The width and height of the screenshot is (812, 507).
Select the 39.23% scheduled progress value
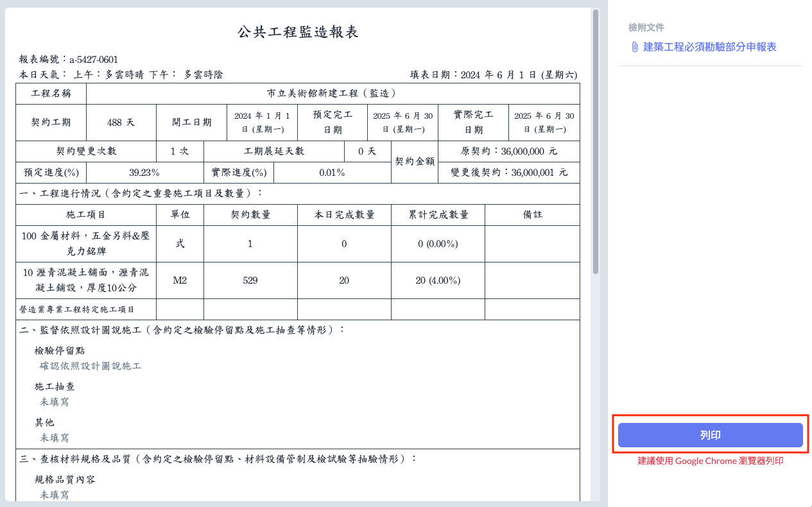point(144,173)
